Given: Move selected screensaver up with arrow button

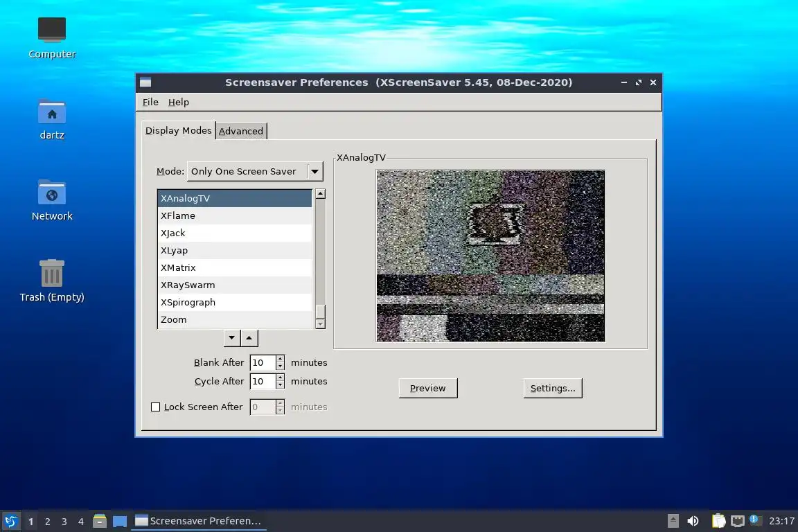Looking at the screenshot, I should [249, 337].
